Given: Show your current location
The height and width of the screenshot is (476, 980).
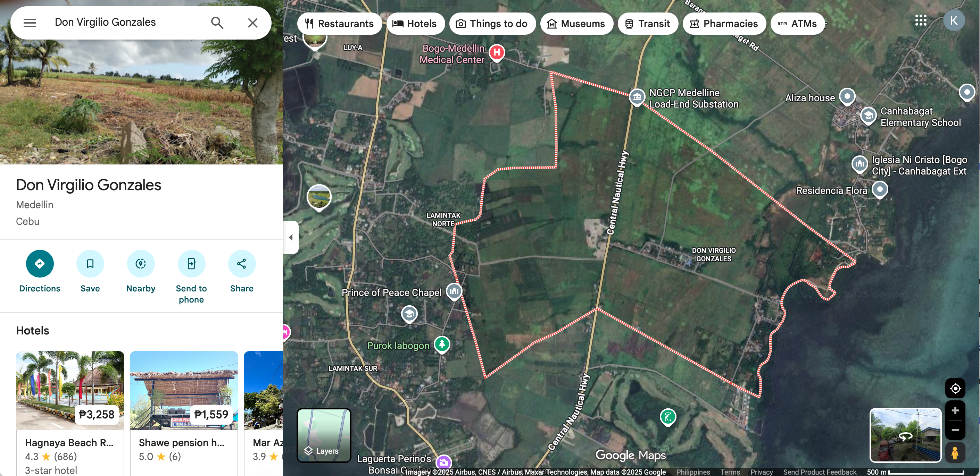Looking at the screenshot, I should (955, 389).
